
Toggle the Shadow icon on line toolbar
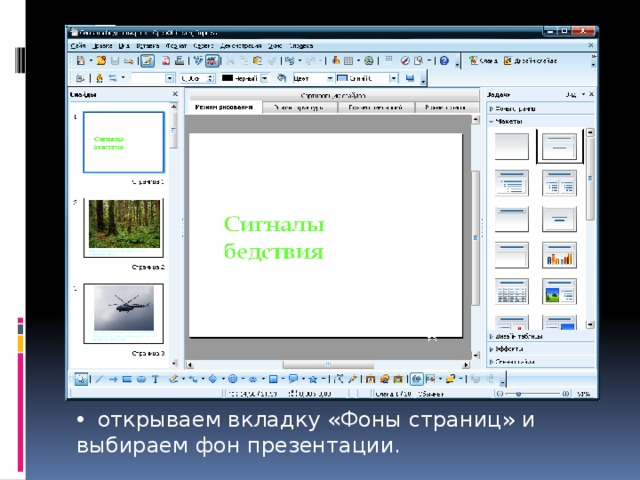coord(410,78)
